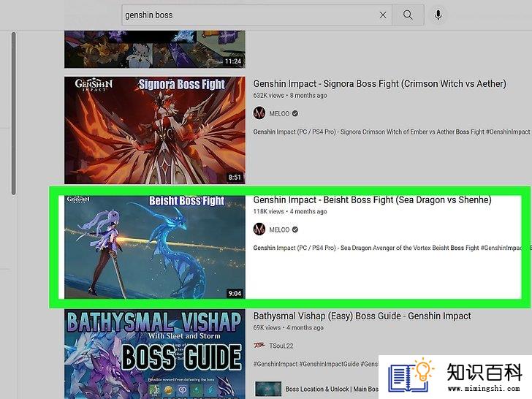Click the 'Boss Location & Unlock' chapter label
This screenshot has height=399, width=532.
(332, 389)
